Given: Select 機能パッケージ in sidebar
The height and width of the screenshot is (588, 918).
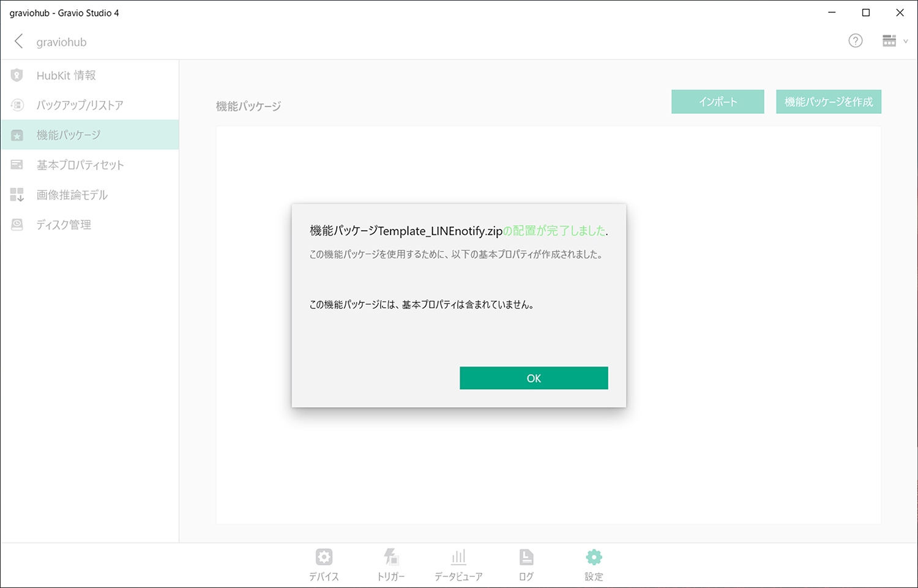Looking at the screenshot, I should (x=89, y=135).
